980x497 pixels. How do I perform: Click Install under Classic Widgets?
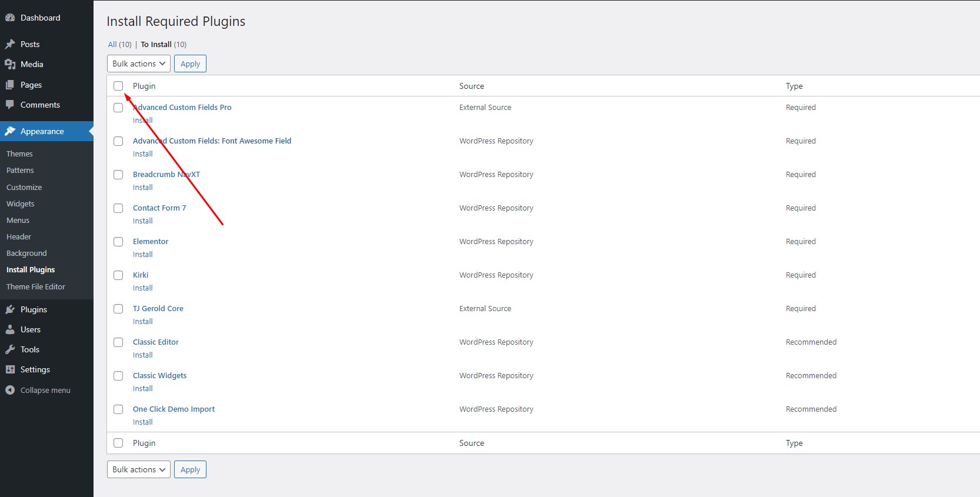(x=143, y=388)
